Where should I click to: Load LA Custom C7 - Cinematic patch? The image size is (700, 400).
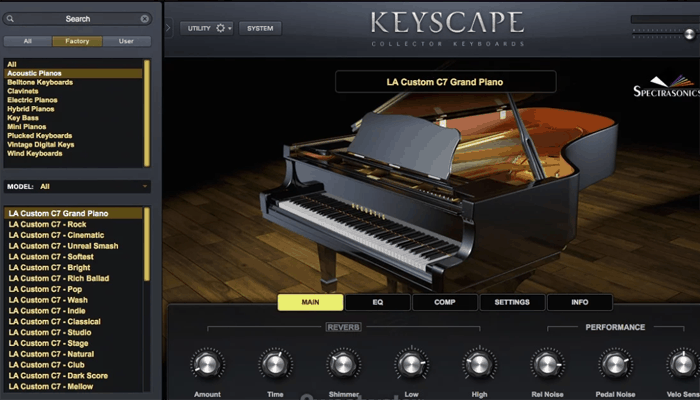coord(74,235)
